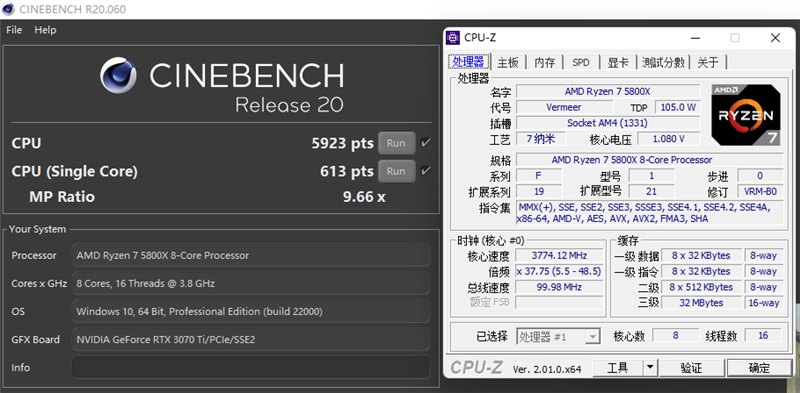Image resolution: width=800 pixels, height=393 pixels.
Task: Click the 16-way L3 associativity value
Action: pos(763,303)
